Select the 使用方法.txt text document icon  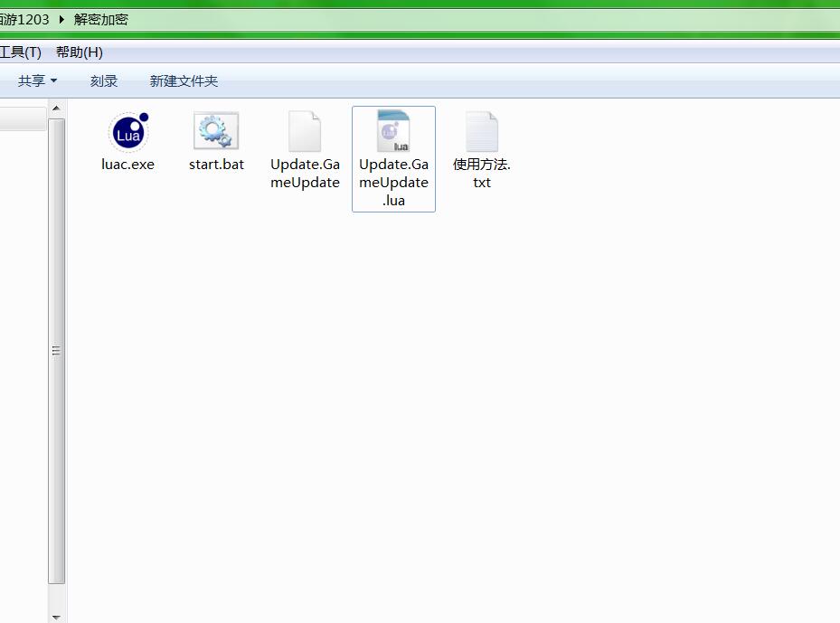pyautogui.click(x=482, y=132)
